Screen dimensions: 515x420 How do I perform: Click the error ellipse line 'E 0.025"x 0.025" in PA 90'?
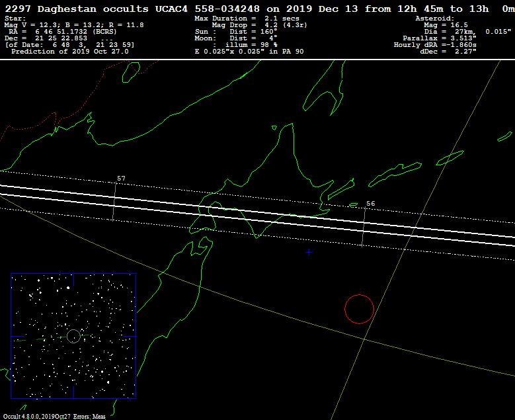coord(249,52)
